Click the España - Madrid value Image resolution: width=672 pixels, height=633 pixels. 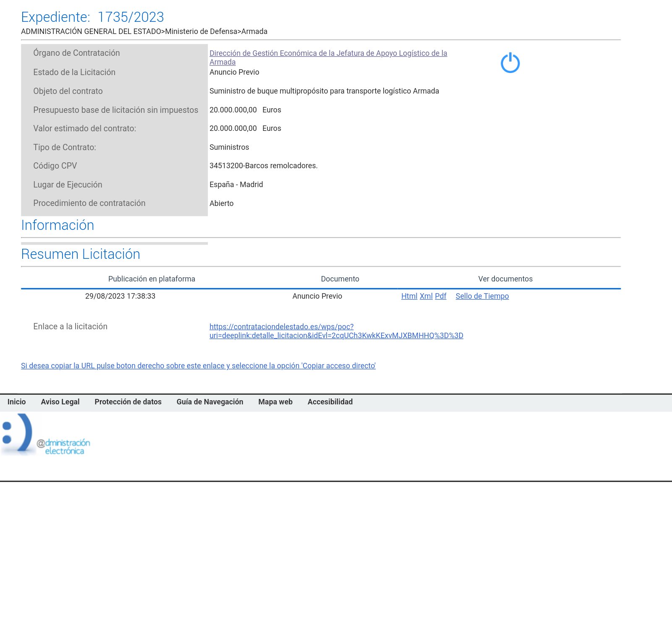[x=236, y=185]
